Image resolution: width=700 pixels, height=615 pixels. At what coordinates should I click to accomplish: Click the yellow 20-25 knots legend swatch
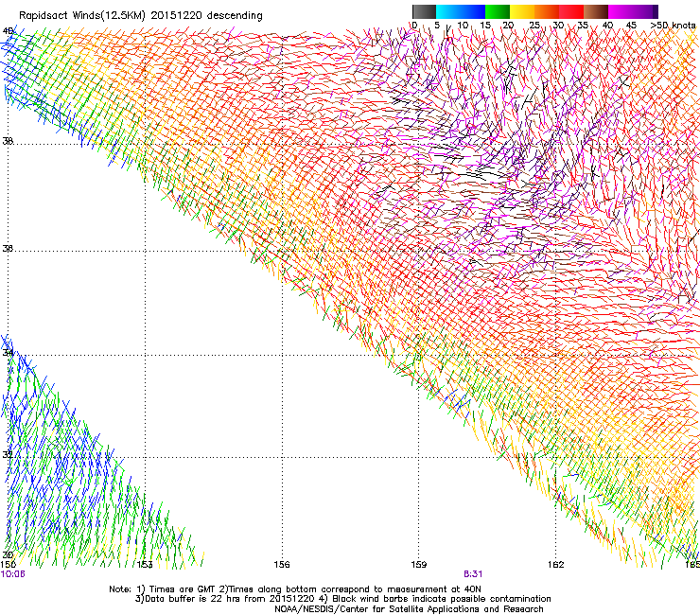(x=522, y=11)
